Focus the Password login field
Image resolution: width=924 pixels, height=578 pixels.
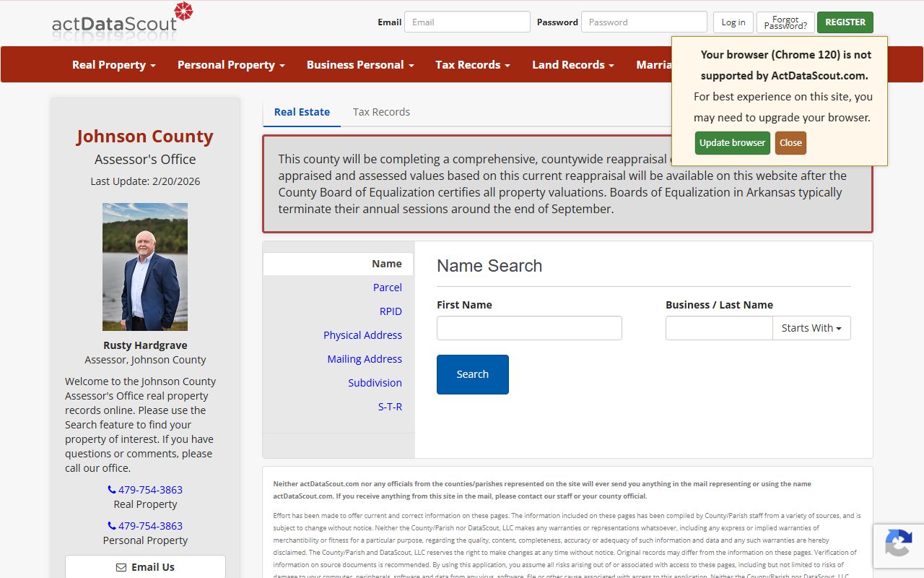644,22
